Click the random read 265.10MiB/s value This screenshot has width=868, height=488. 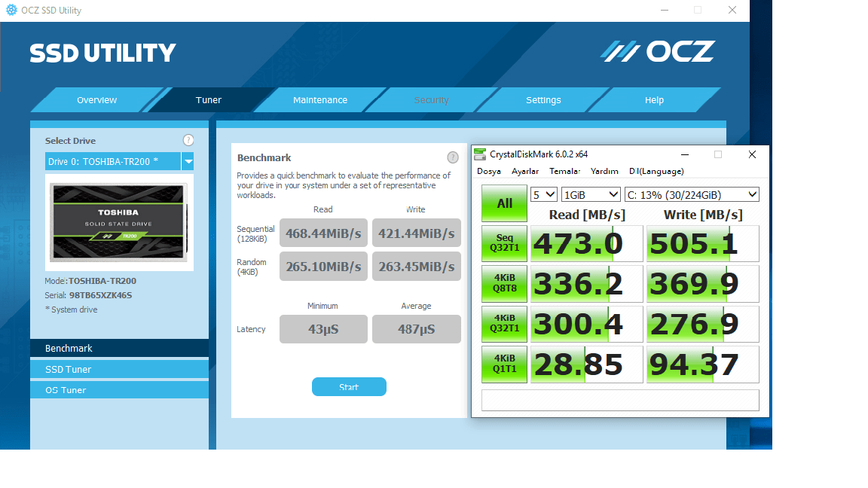[323, 266]
